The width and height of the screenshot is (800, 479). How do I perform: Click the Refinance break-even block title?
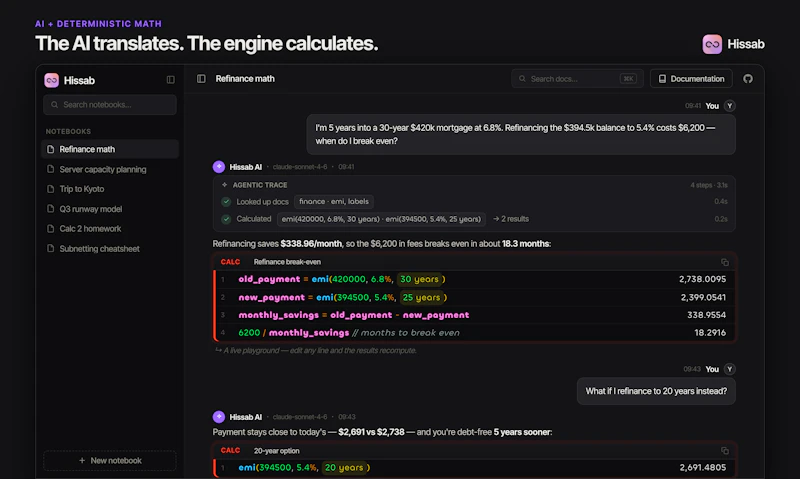pyautogui.click(x=287, y=262)
